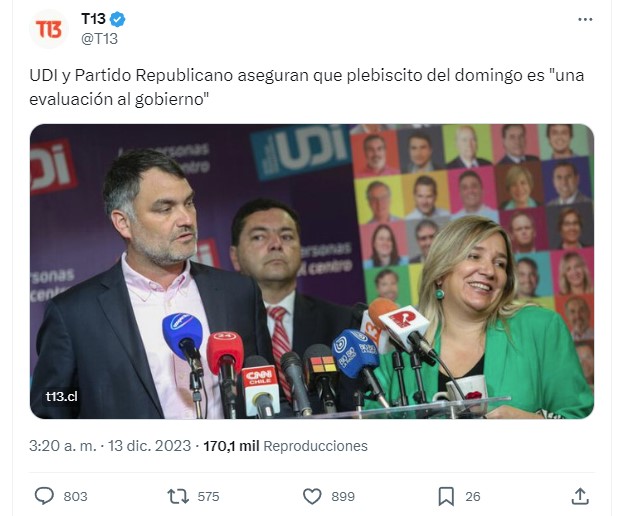The width and height of the screenshot is (622, 516).
Task: Click the 3:20 a. m. timestamp
Action: point(63,446)
